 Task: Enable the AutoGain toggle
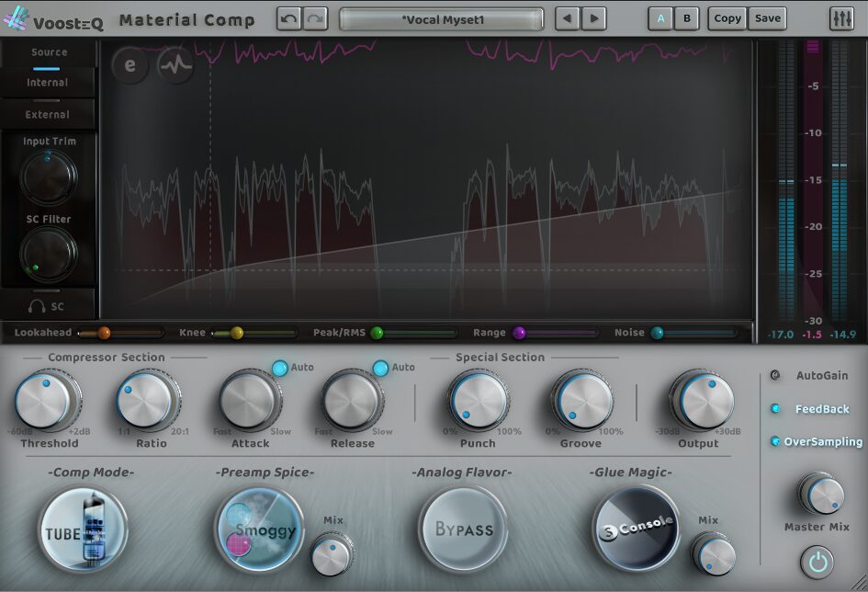pos(775,375)
